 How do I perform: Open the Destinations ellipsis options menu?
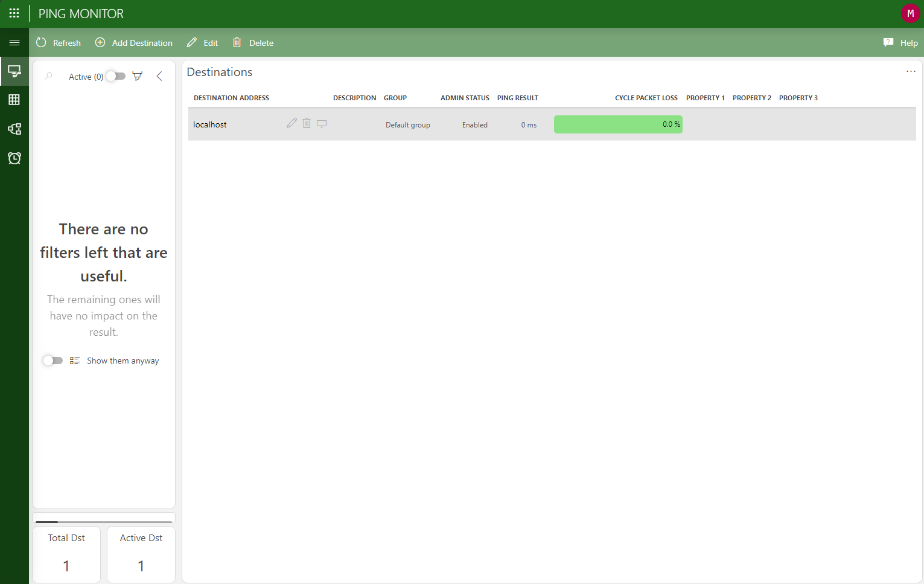pyautogui.click(x=911, y=71)
